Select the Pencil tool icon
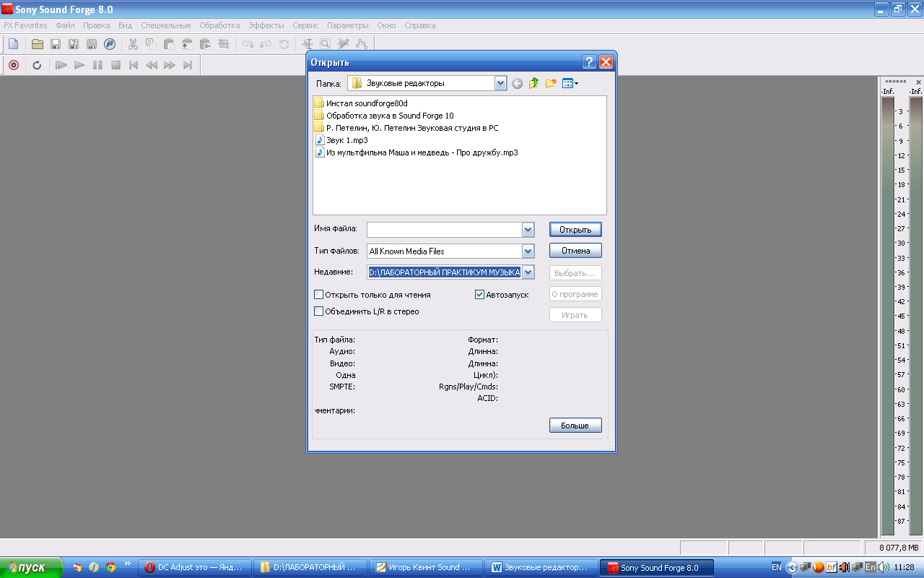Image resolution: width=924 pixels, height=578 pixels. coord(344,44)
